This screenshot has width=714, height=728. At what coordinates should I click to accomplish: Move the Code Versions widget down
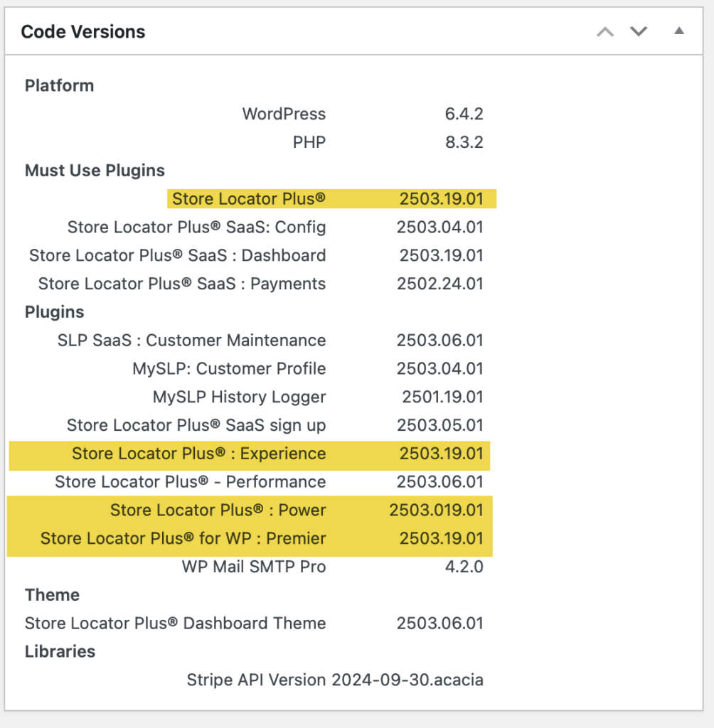click(639, 31)
